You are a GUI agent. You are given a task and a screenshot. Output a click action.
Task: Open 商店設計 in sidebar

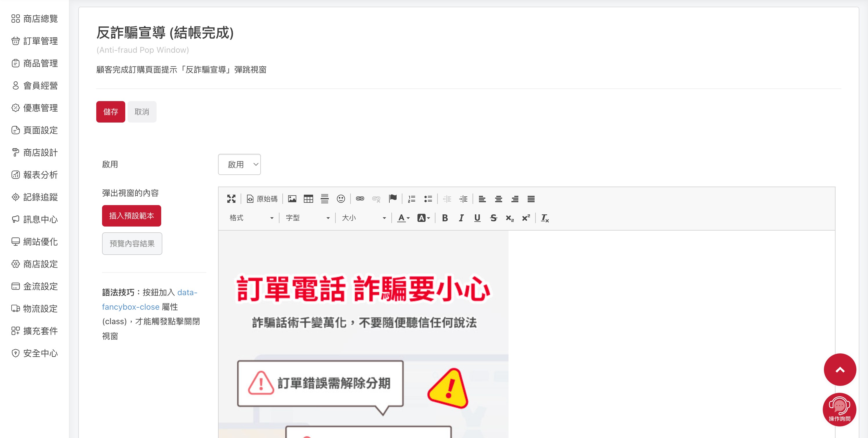34,152
